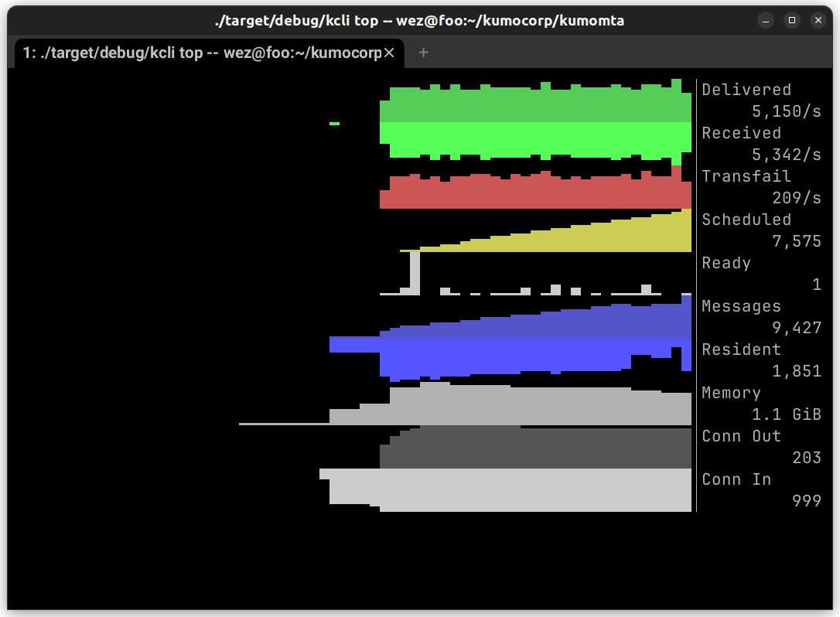Close the terminal window
This screenshot has height=617, width=840.
[818, 20]
